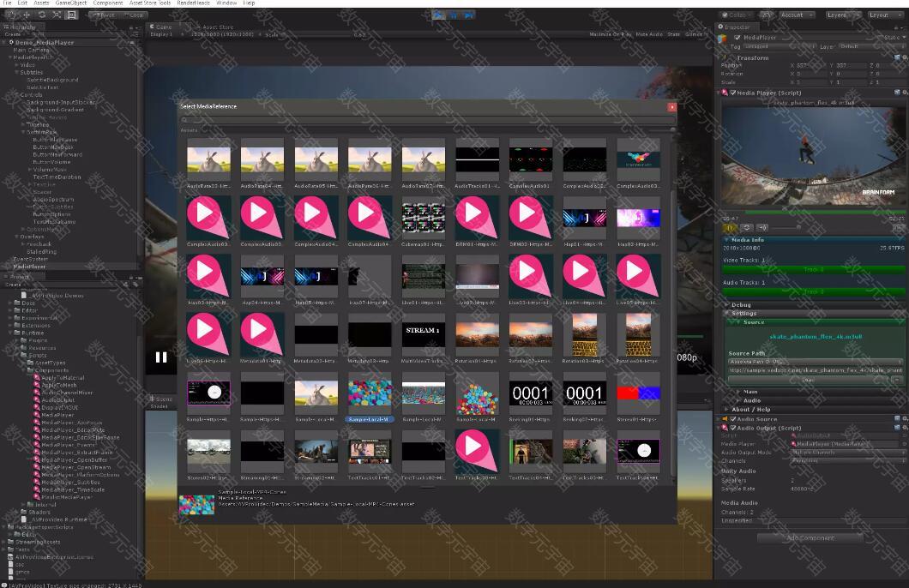Toggle the Local handle rotation button

pyautogui.click(x=133, y=15)
